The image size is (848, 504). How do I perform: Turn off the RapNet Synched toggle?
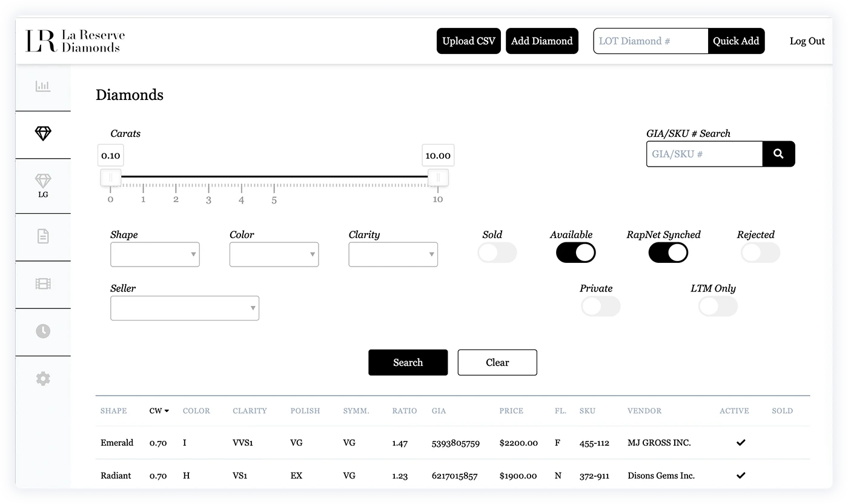(668, 253)
